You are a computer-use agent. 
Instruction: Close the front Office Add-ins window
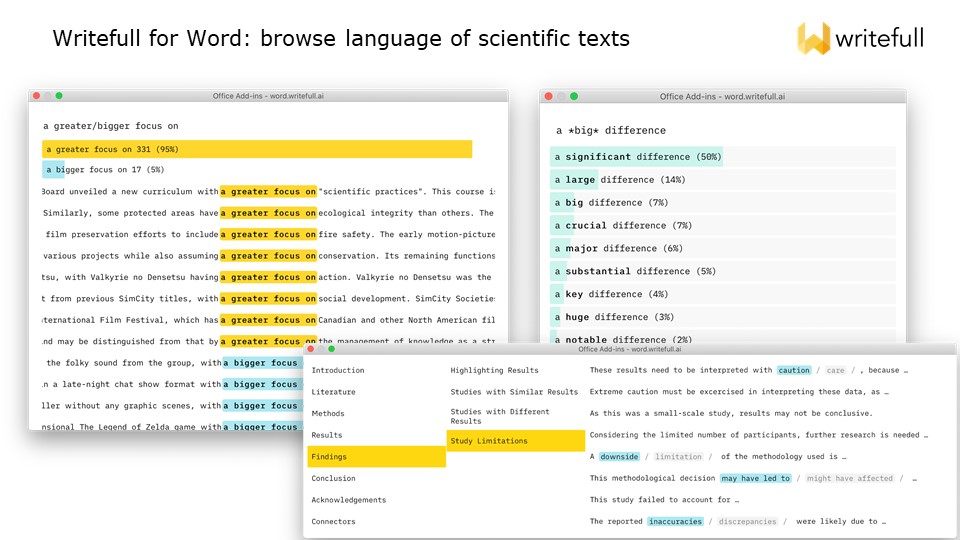click(x=310, y=349)
